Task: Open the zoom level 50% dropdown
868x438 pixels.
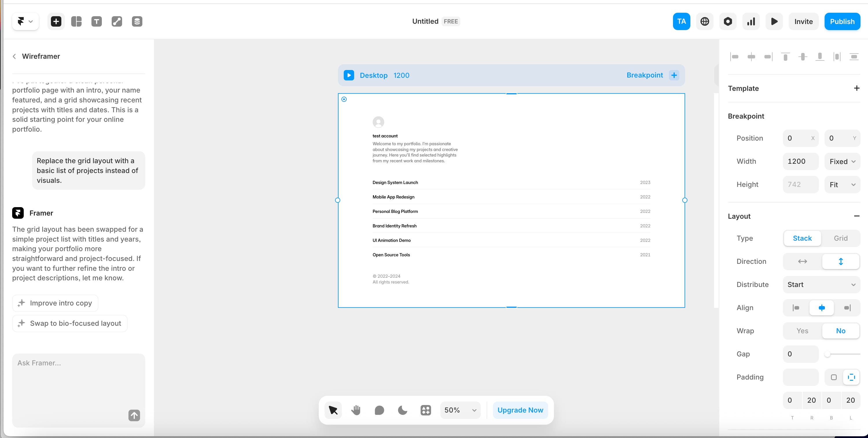Action: pyautogui.click(x=460, y=410)
